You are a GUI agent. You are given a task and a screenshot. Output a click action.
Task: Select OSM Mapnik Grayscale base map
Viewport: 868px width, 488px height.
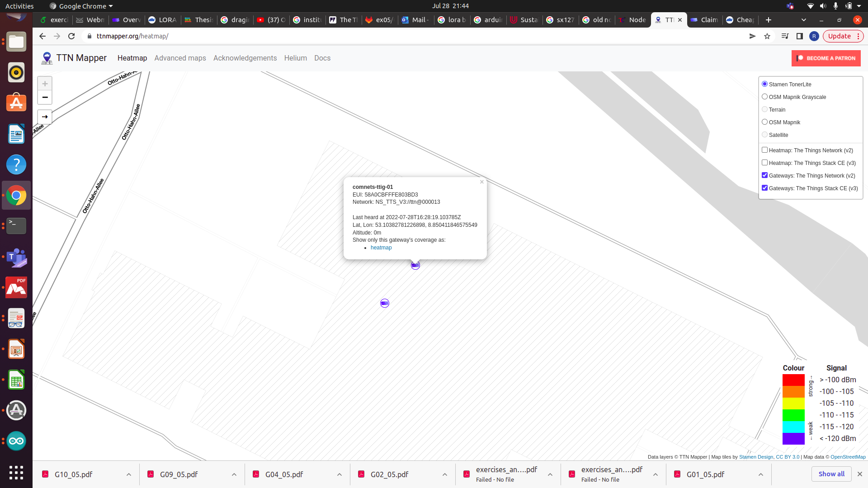(x=765, y=97)
